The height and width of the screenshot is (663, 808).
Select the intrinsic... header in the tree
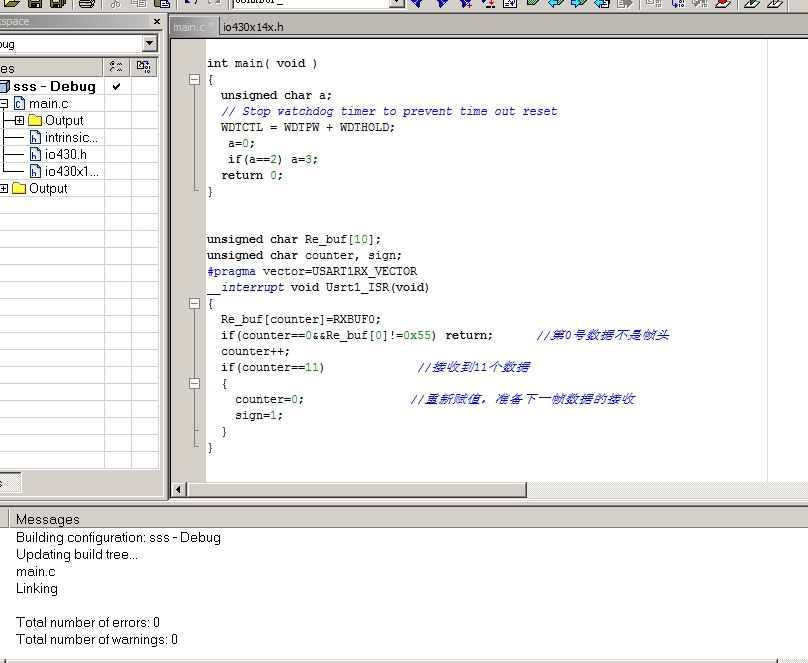click(x=71, y=138)
